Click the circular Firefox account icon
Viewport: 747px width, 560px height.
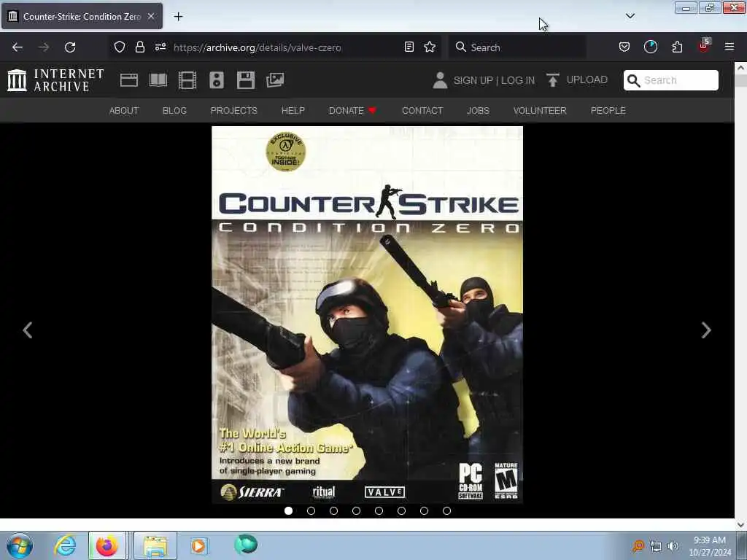pos(650,47)
